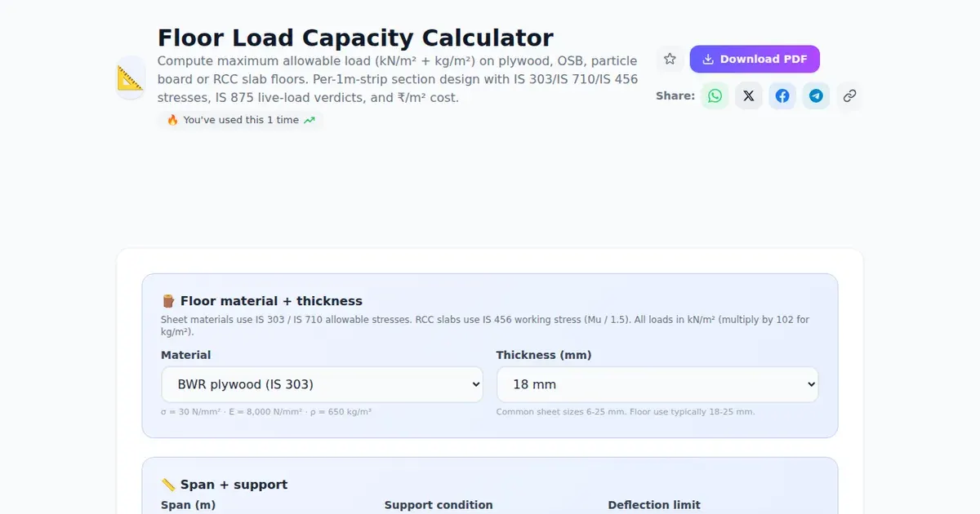Open the Material dropdown (BWR plywood)

(322, 384)
